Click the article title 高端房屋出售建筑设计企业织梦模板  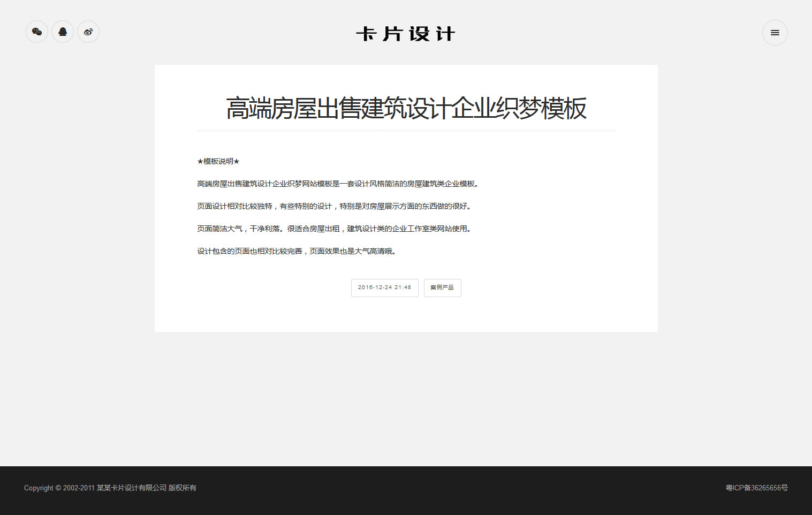[x=406, y=108]
